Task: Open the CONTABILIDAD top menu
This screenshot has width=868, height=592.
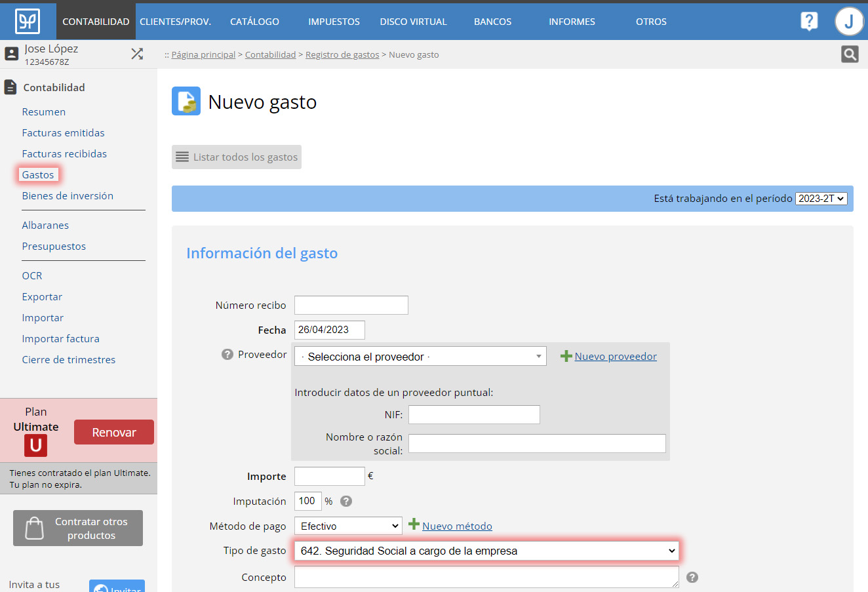Action: point(96,22)
